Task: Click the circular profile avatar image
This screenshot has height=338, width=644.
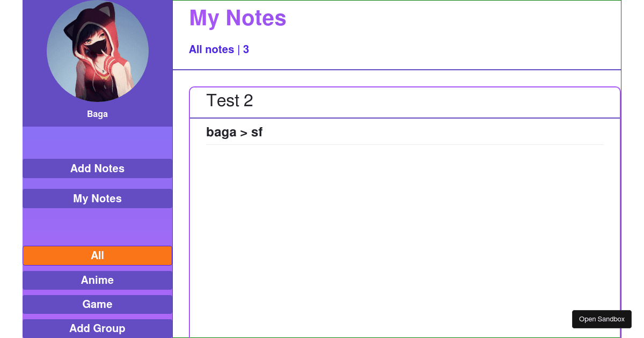Action: [98, 51]
